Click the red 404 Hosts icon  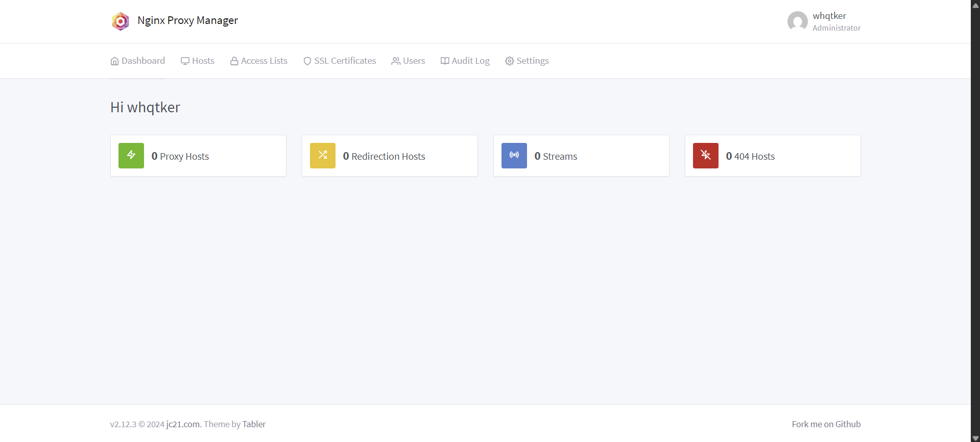706,156
